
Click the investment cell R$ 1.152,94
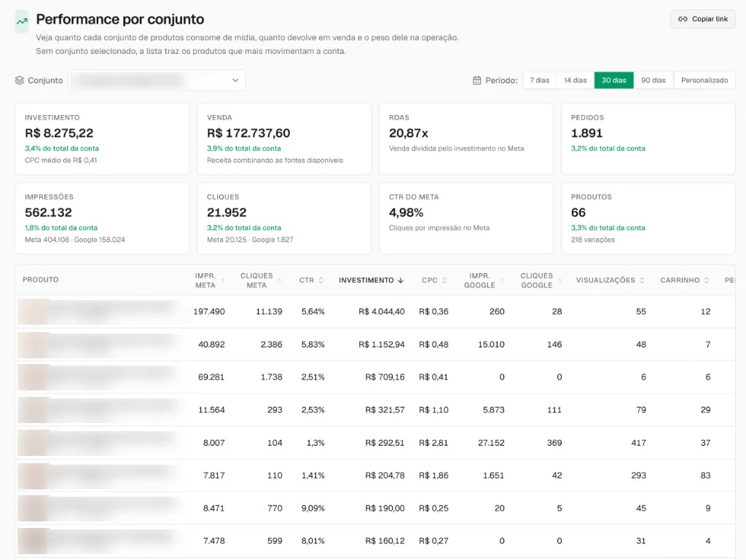[382, 344]
